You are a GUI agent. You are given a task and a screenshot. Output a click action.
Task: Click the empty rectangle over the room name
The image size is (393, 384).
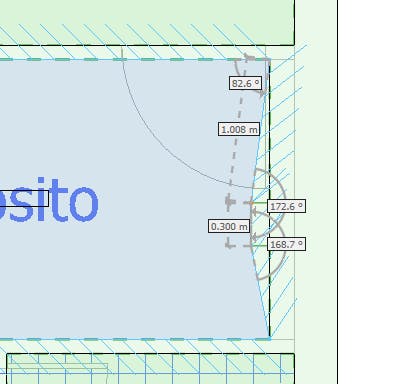(x=24, y=199)
